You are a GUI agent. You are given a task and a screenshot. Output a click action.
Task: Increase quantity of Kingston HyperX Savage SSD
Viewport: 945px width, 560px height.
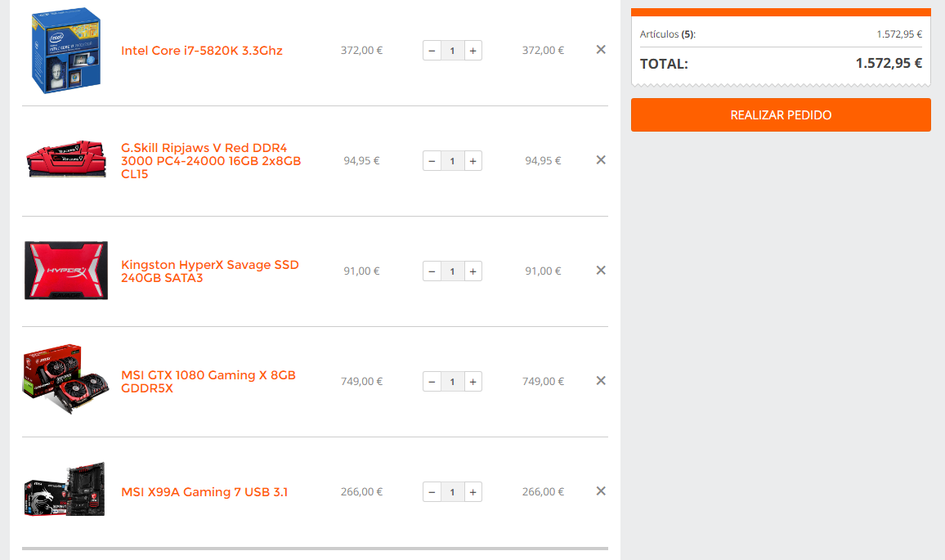473,271
